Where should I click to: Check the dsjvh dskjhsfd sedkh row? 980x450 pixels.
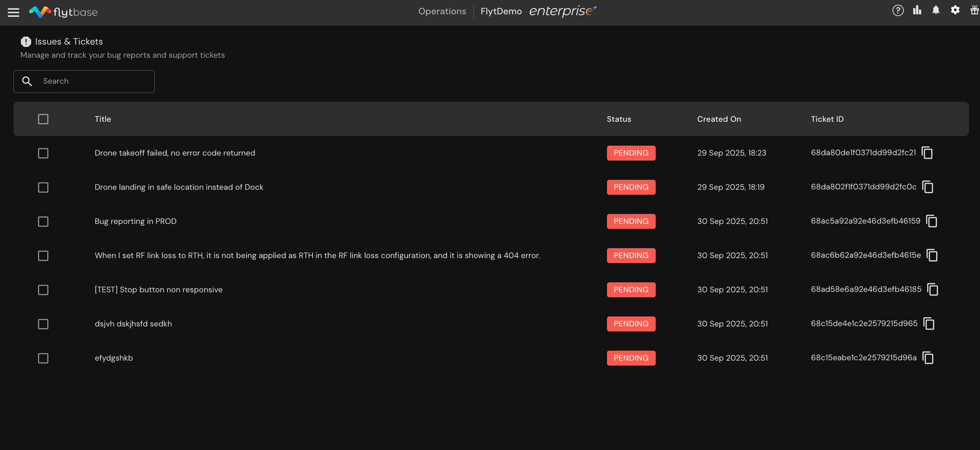(x=43, y=324)
